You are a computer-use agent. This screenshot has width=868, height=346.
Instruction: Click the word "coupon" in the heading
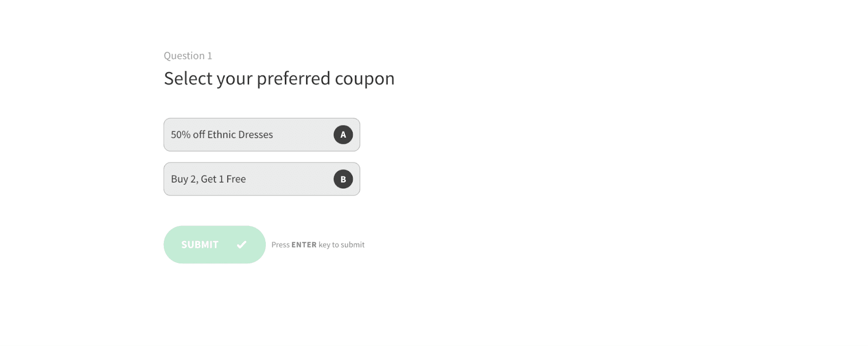365,79
